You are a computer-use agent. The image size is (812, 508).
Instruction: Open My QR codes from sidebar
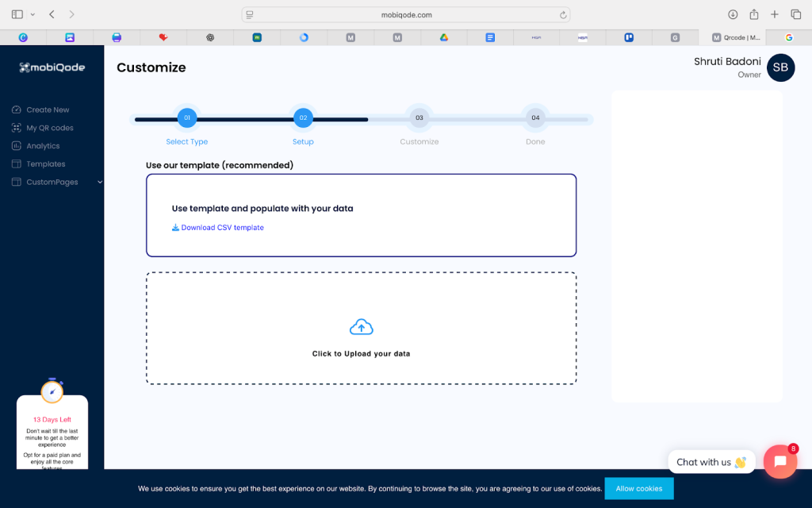click(x=49, y=128)
